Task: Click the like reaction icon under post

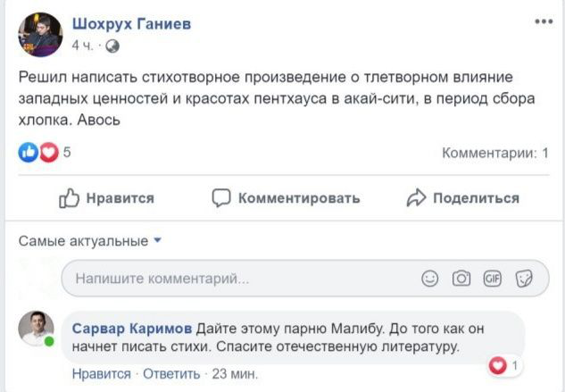Action: pyautogui.click(x=28, y=153)
